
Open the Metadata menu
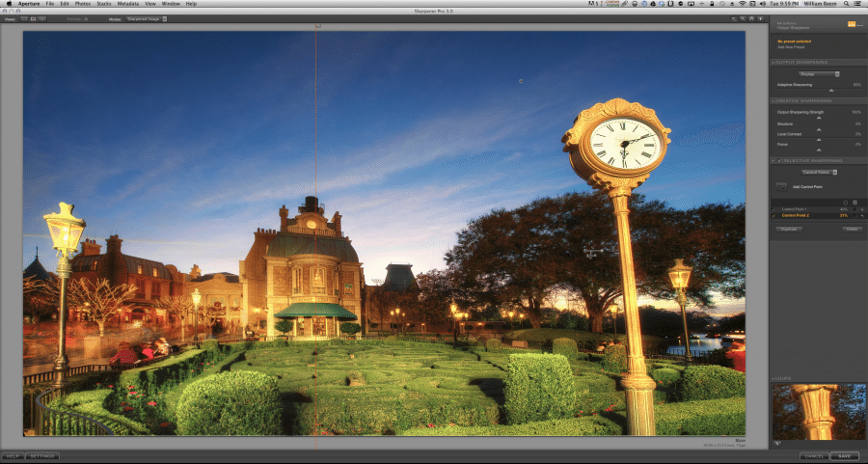point(128,4)
